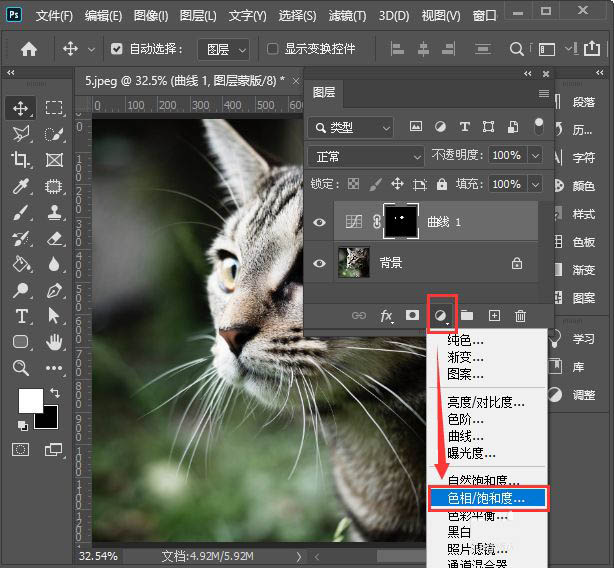Viewport: 614px width, 568px height.
Task: Hide the Curves 1 layer
Action: (320, 222)
